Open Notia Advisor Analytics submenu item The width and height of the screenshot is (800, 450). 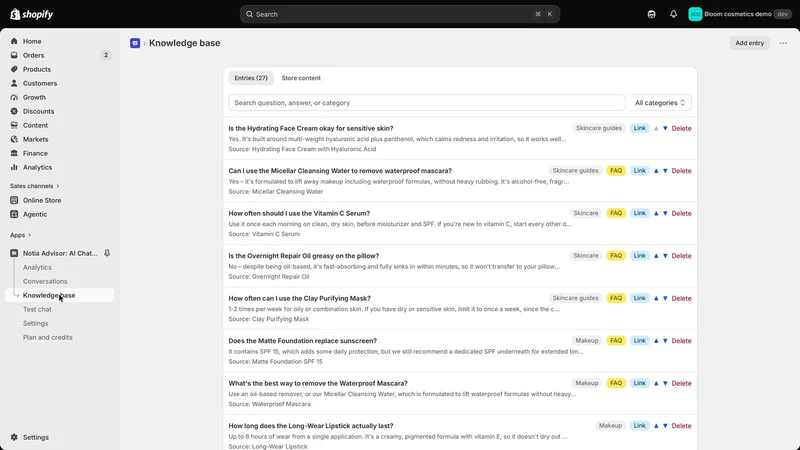click(37, 267)
